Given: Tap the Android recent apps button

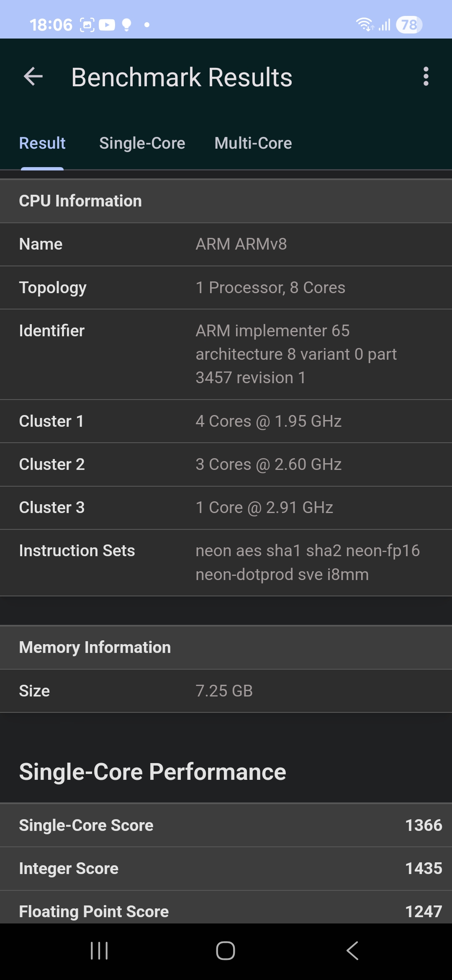Looking at the screenshot, I should (x=99, y=951).
